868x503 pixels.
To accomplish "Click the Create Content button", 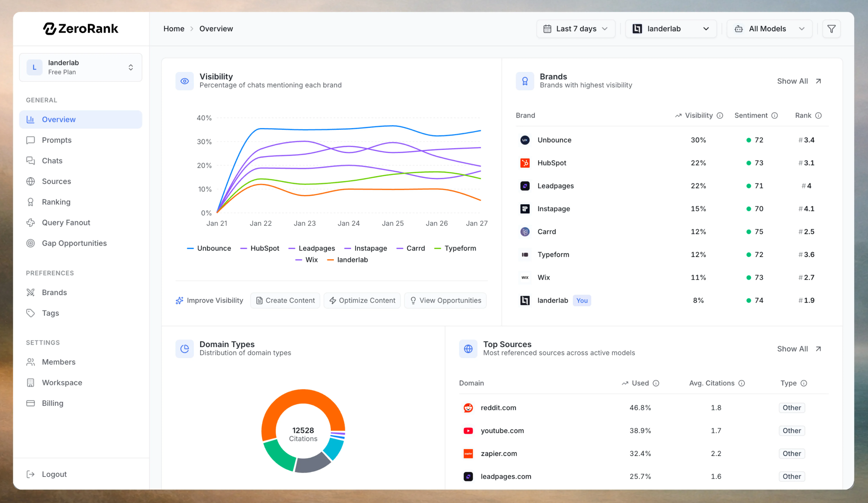I will (285, 301).
